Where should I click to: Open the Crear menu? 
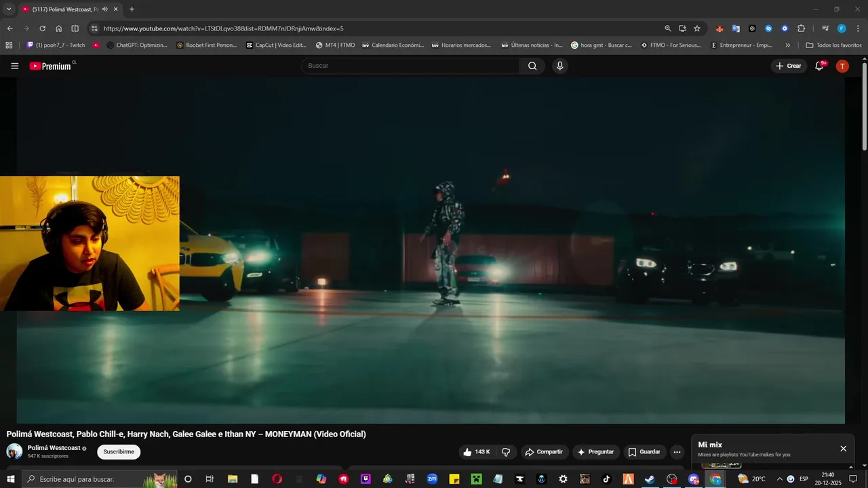tap(789, 66)
